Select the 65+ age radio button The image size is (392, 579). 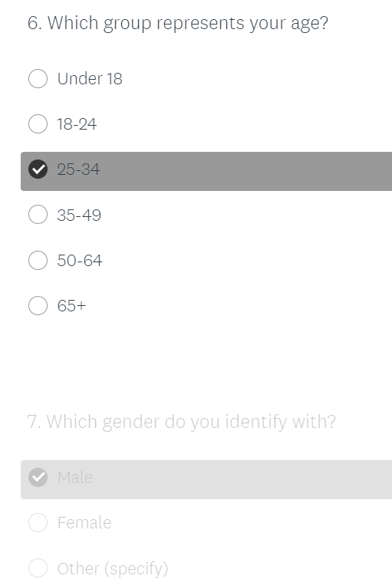pyautogui.click(x=38, y=306)
